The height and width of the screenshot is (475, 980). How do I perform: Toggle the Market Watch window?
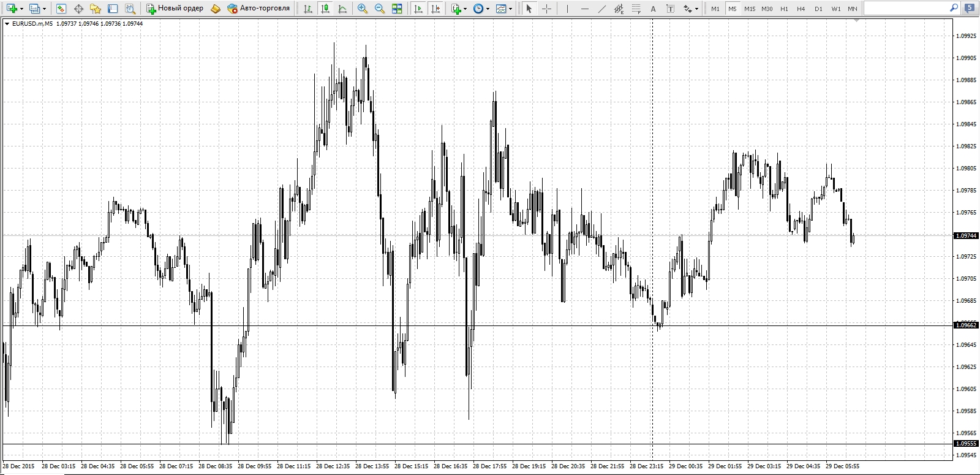coord(61,9)
